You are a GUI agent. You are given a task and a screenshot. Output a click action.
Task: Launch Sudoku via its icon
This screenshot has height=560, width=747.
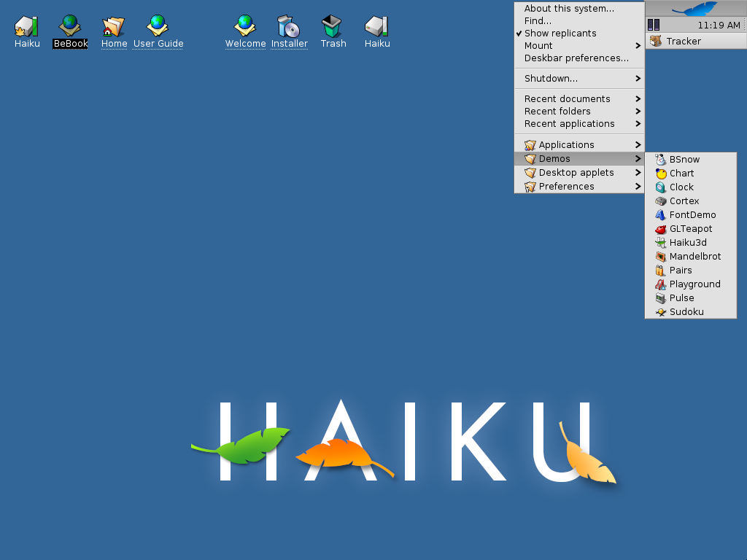pos(660,311)
